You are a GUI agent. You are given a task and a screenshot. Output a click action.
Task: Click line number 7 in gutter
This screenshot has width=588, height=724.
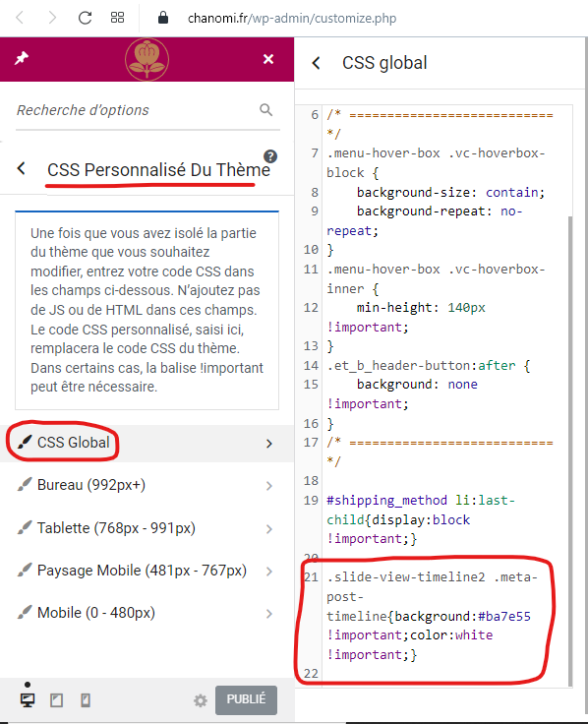point(315,152)
